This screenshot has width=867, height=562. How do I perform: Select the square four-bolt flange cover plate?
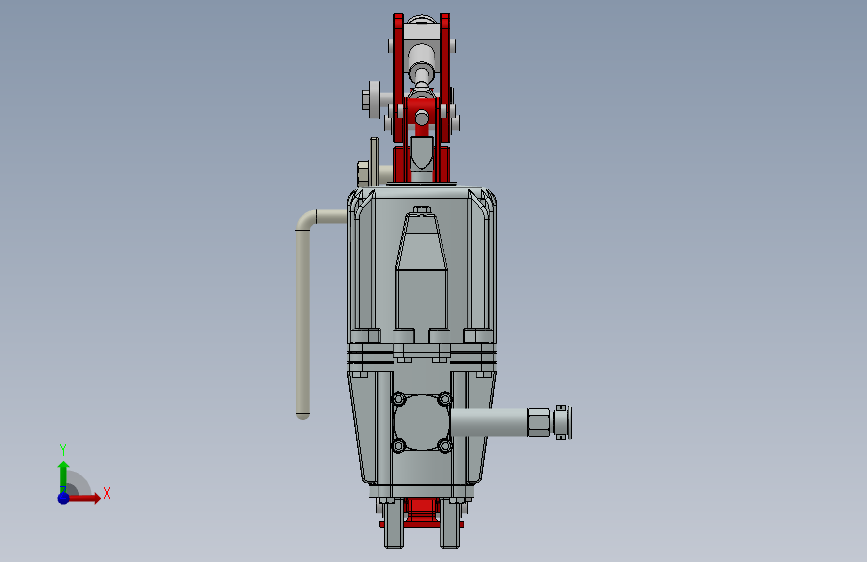point(422,422)
